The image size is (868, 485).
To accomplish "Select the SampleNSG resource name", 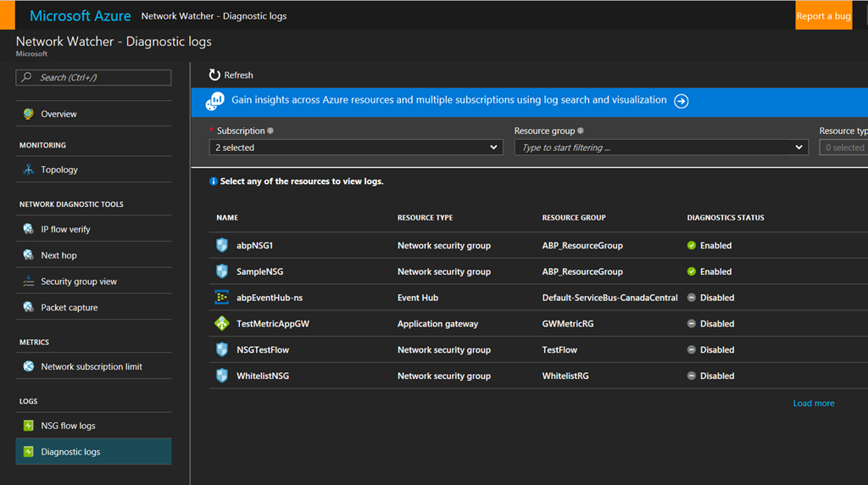I will (x=259, y=271).
